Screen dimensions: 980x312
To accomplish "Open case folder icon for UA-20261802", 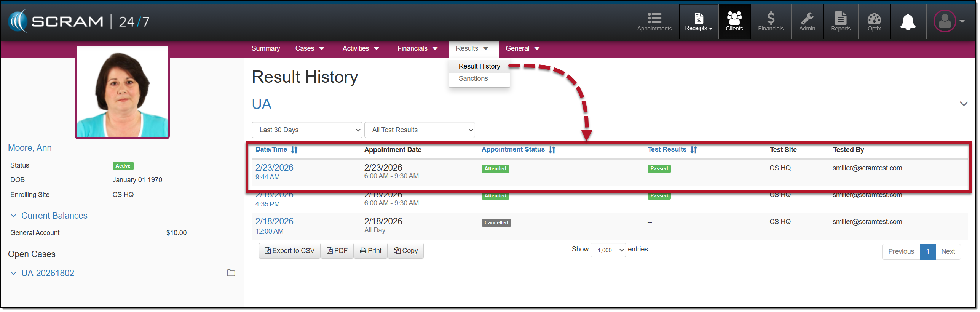I will (231, 273).
